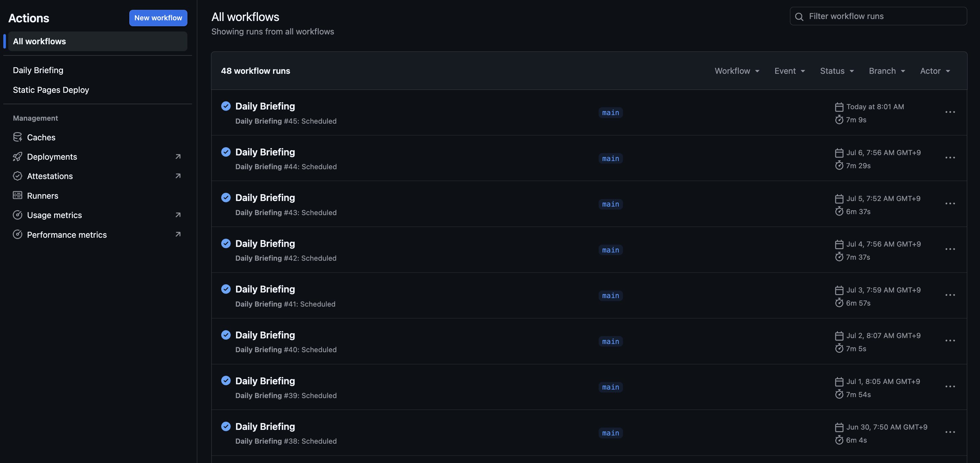Click the Performance metrics gauge icon
This screenshot has height=463, width=980.
coord(17,234)
